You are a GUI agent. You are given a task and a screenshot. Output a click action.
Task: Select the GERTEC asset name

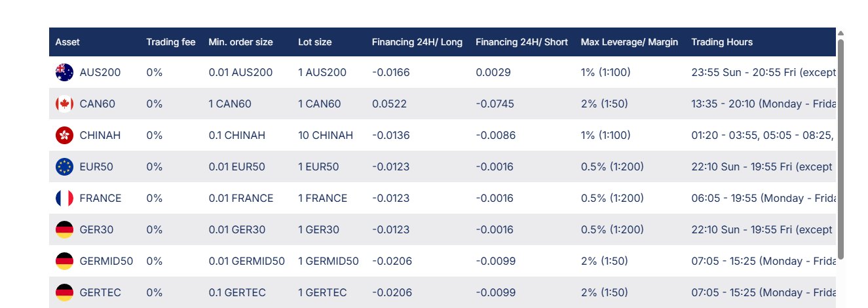click(x=101, y=292)
